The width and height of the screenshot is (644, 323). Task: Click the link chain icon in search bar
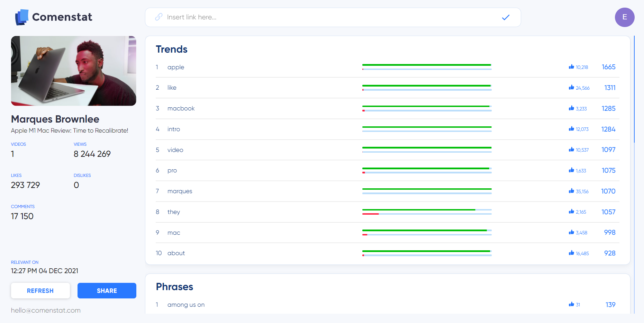(x=159, y=17)
